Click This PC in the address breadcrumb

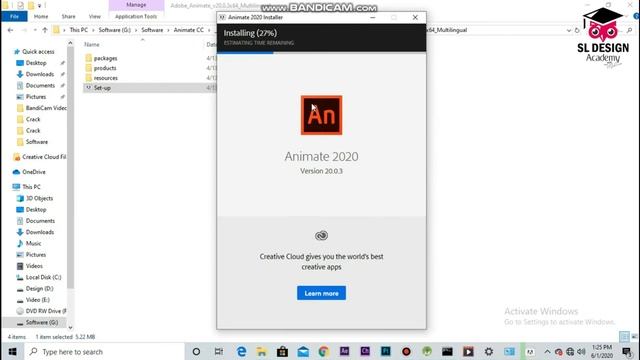click(x=78, y=30)
